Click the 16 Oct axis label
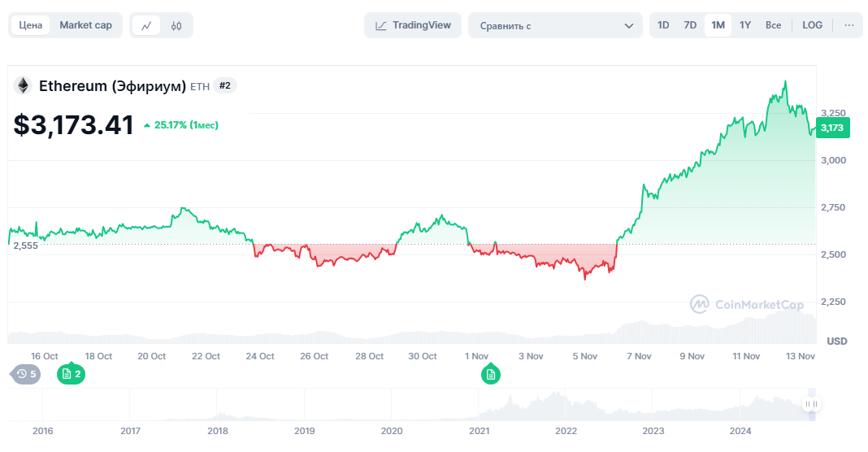 point(44,356)
